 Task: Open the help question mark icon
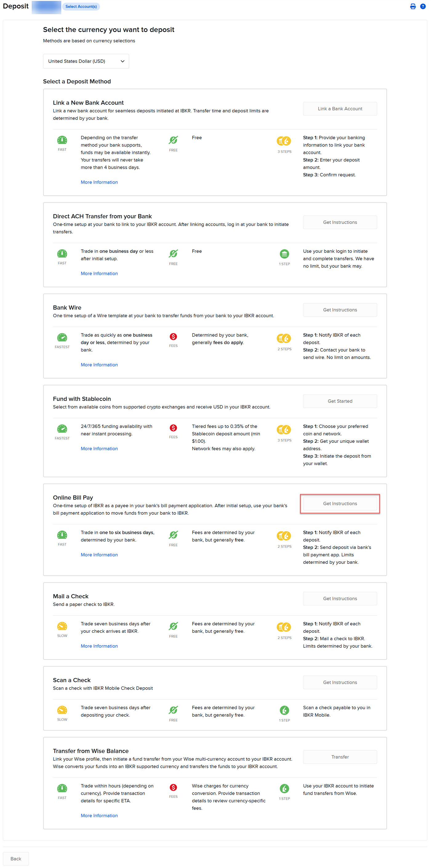(x=423, y=6)
